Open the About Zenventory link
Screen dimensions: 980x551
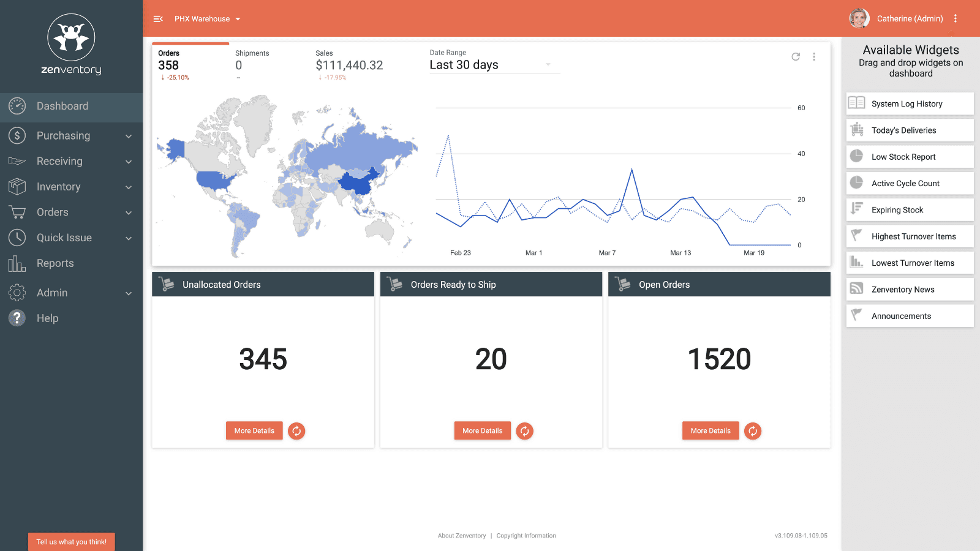pos(461,536)
